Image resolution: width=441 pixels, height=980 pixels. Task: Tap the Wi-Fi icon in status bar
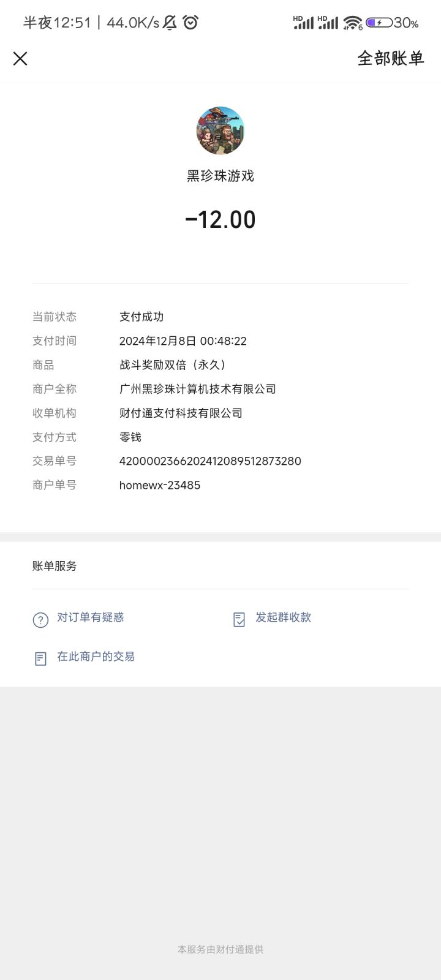[x=353, y=23]
